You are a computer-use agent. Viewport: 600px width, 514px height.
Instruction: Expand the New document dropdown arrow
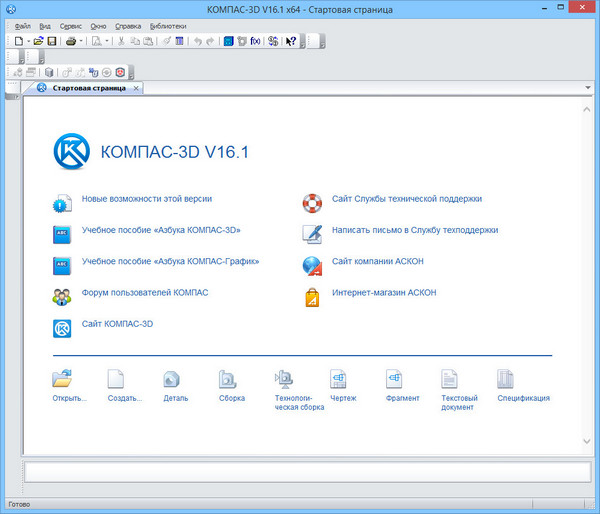27,41
